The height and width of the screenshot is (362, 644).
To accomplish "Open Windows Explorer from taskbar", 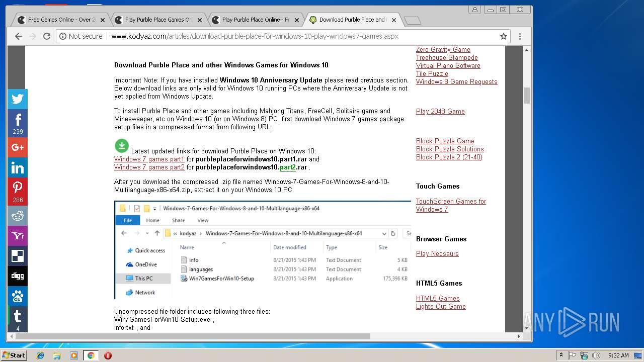I will pyautogui.click(x=57, y=355).
